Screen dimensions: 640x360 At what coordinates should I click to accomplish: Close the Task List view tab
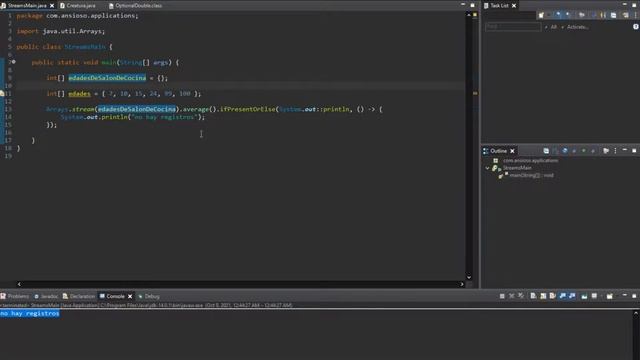tap(514, 6)
